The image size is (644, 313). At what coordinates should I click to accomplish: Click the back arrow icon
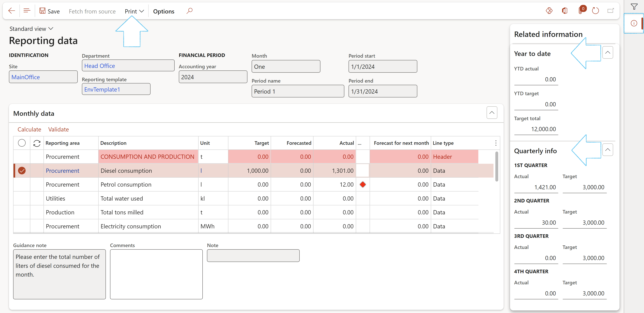click(11, 11)
